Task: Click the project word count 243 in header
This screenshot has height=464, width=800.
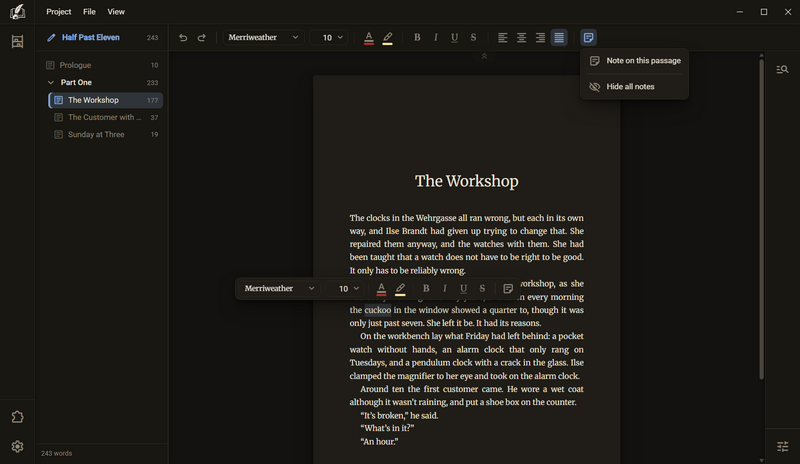Action: [153, 38]
